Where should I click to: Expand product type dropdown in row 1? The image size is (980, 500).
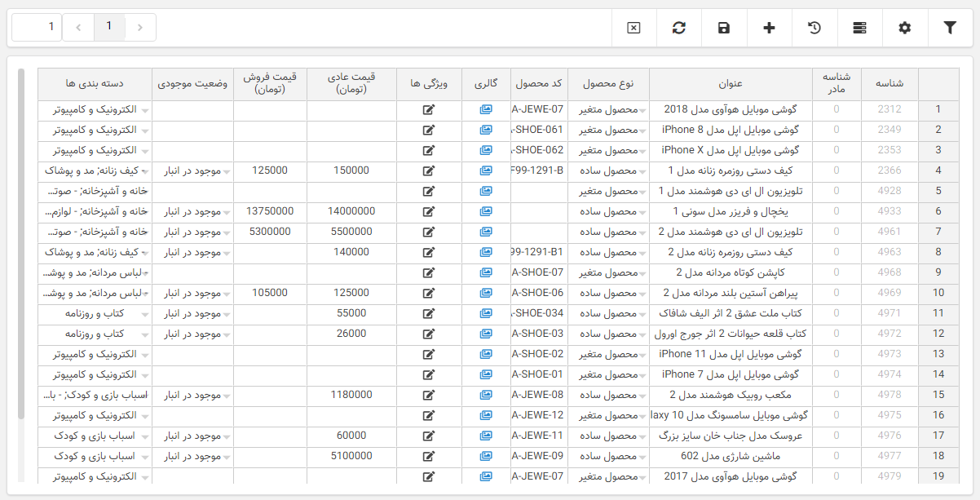click(642, 110)
